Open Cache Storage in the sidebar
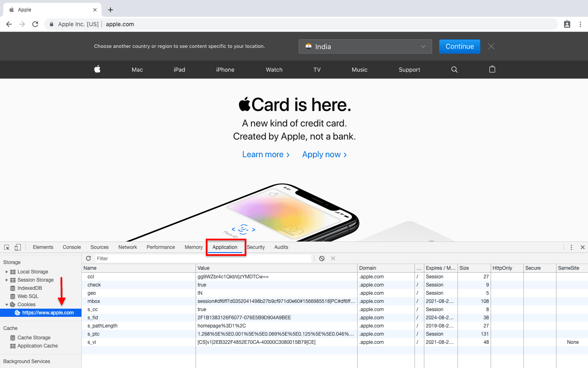588x368 pixels. 34,338
